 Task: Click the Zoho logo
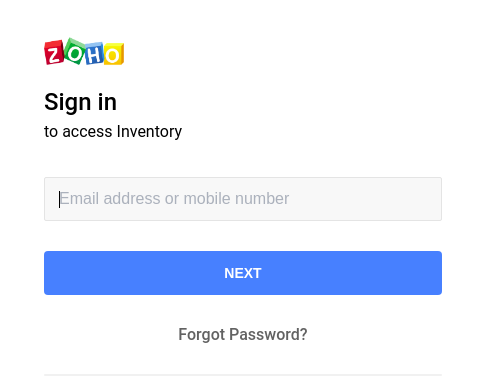84,51
